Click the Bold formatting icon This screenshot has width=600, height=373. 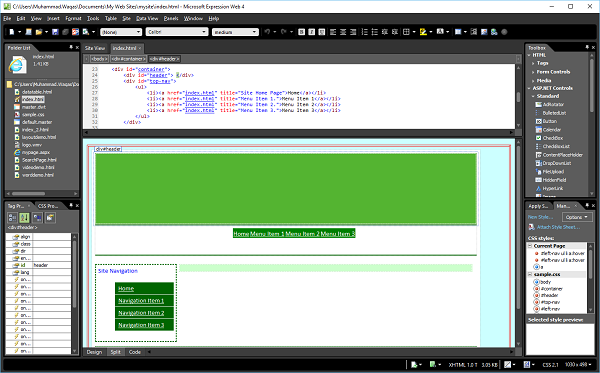[302, 32]
